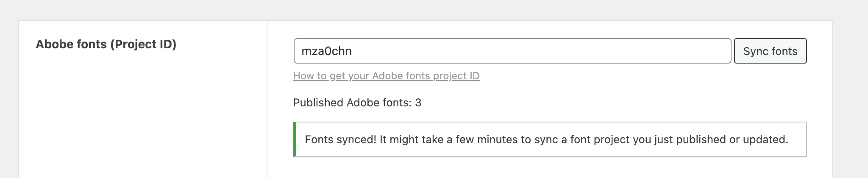The image size is (868, 178).
Task: Place cursor at the empty end of the Project ID field
Action: (x=636, y=51)
